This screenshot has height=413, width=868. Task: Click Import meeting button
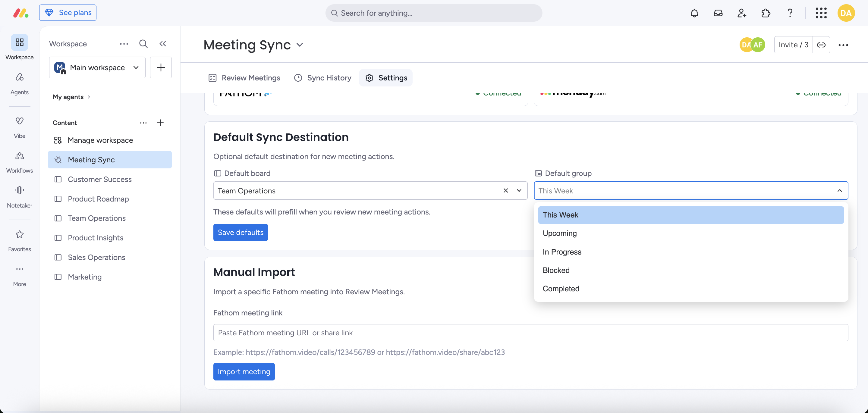click(244, 371)
